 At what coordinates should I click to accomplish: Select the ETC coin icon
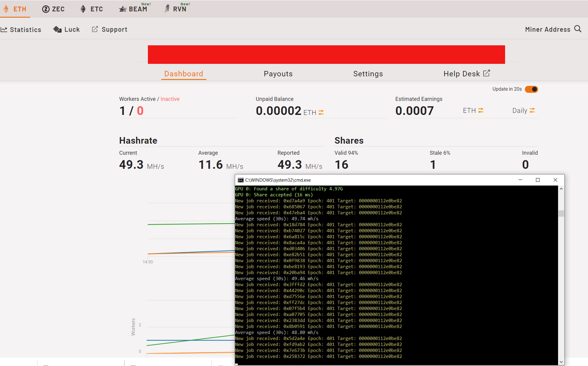(83, 9)
